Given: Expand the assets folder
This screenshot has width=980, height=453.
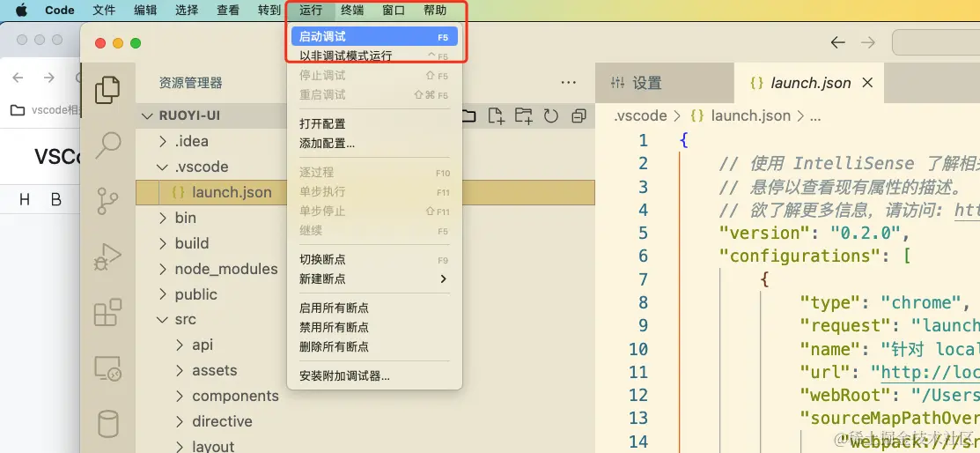Looking at the screenshot, I should [180, 371].
